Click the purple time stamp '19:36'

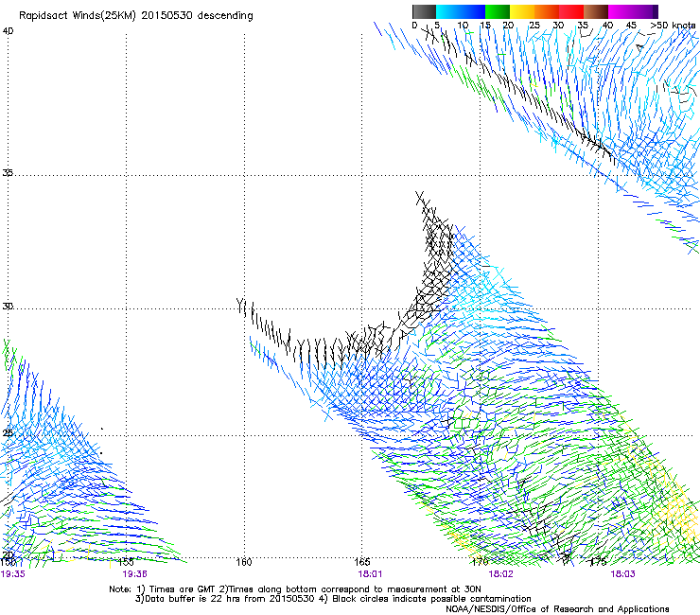coord(135,574)
